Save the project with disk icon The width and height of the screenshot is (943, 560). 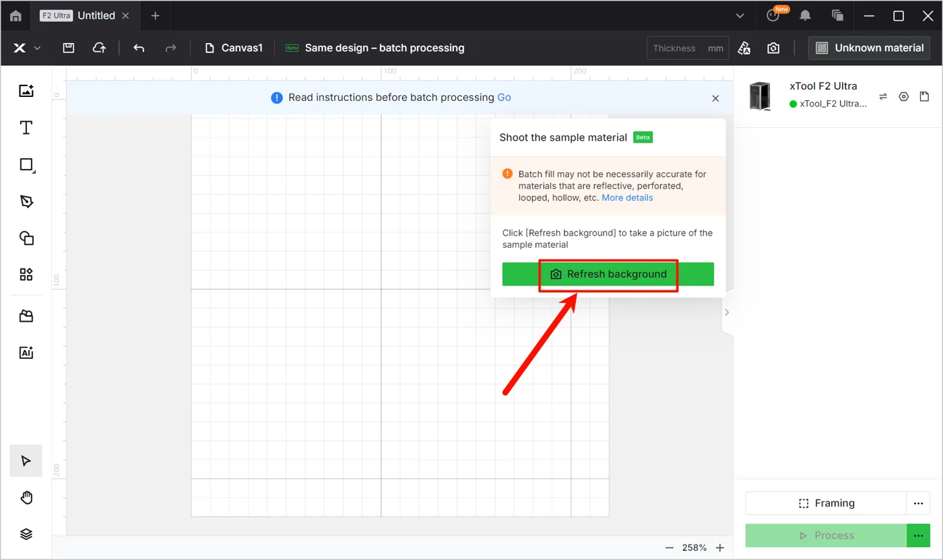68,48
